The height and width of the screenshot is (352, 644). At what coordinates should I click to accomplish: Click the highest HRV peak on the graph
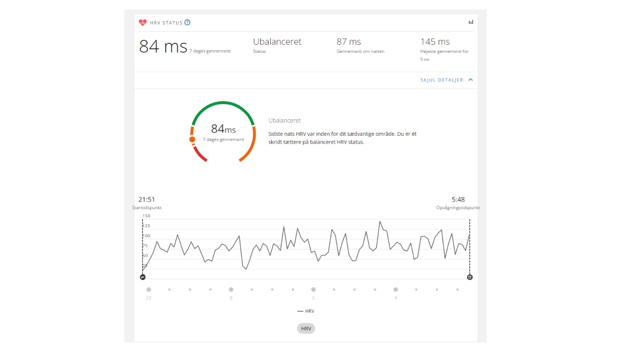coord(380,221)
